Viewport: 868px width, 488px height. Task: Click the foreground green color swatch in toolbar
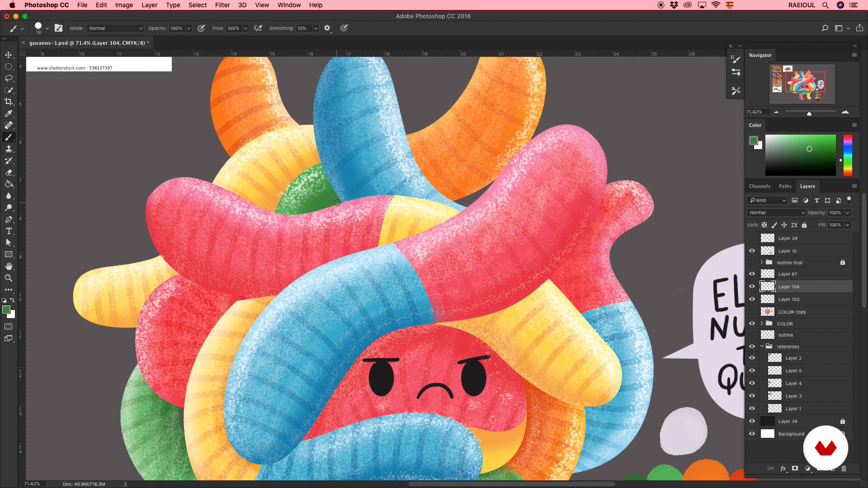point(6,310)
